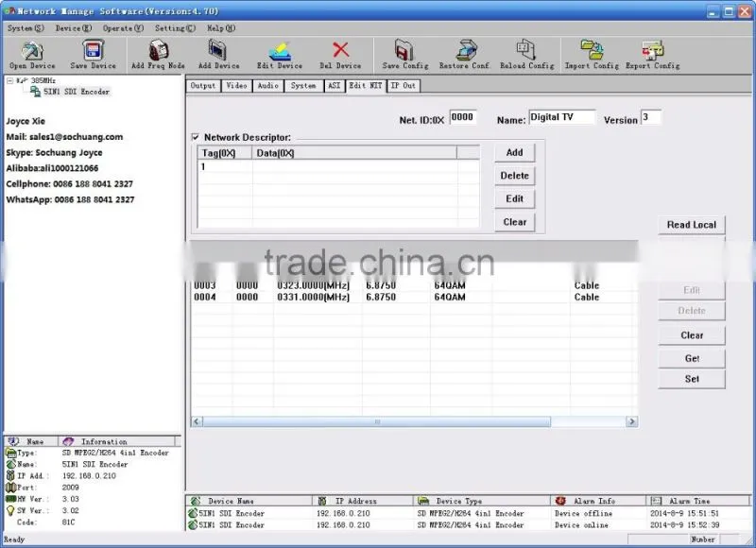Click the Device Name column header icon

click(x=196, y=501)
